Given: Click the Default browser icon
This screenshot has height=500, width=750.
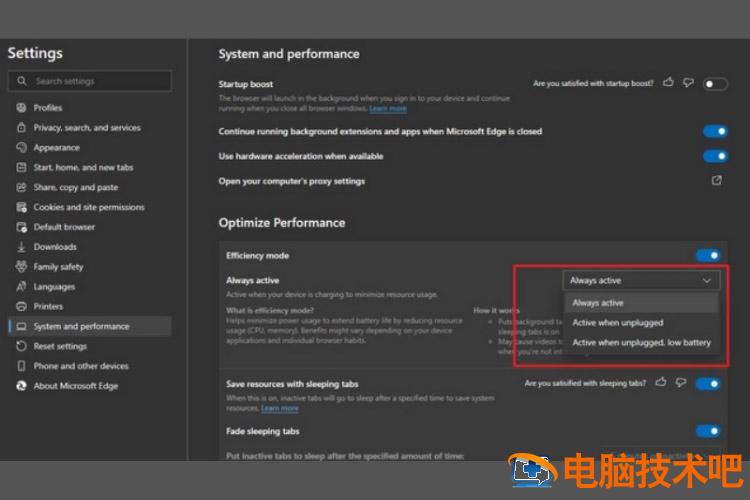Looking at the screenshot, I should click(x=22, y=227).
